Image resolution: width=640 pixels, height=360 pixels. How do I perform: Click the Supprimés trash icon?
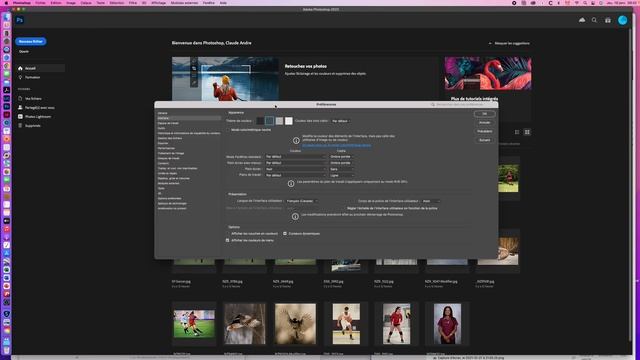20,125
